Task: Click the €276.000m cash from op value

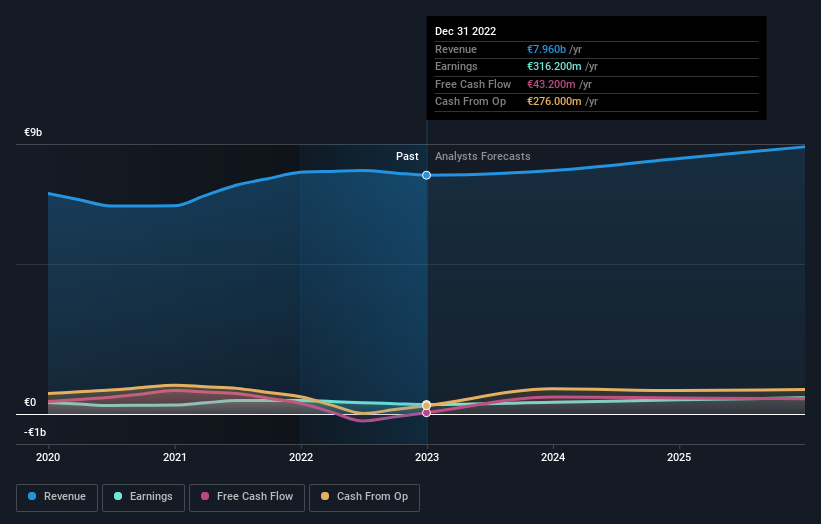Action: coord(554,102)
